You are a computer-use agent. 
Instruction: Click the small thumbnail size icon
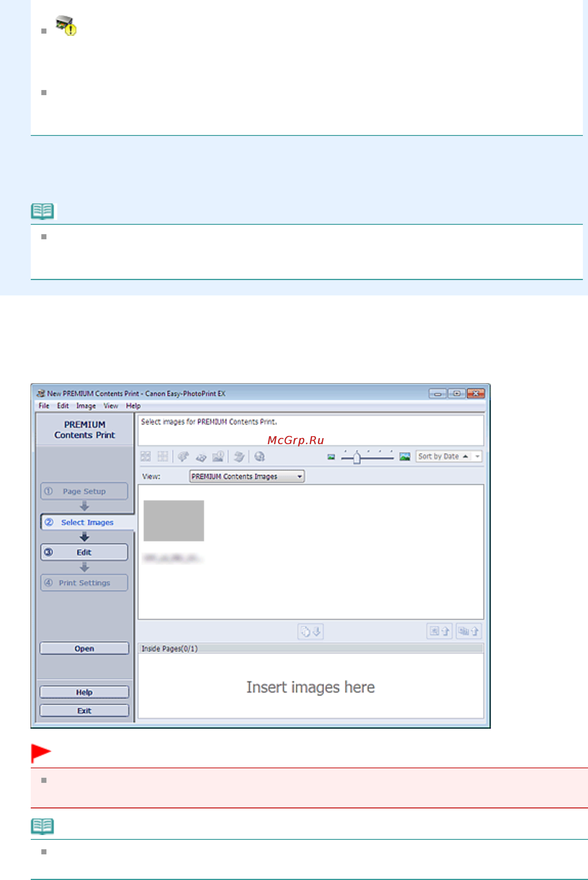pyautogui.click(x=331, y=457)
